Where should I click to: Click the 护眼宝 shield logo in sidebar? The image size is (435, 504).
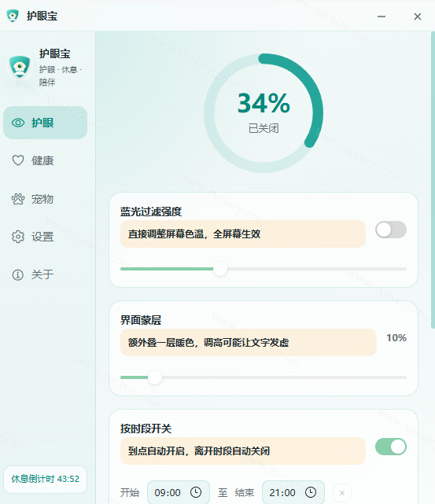20,67
